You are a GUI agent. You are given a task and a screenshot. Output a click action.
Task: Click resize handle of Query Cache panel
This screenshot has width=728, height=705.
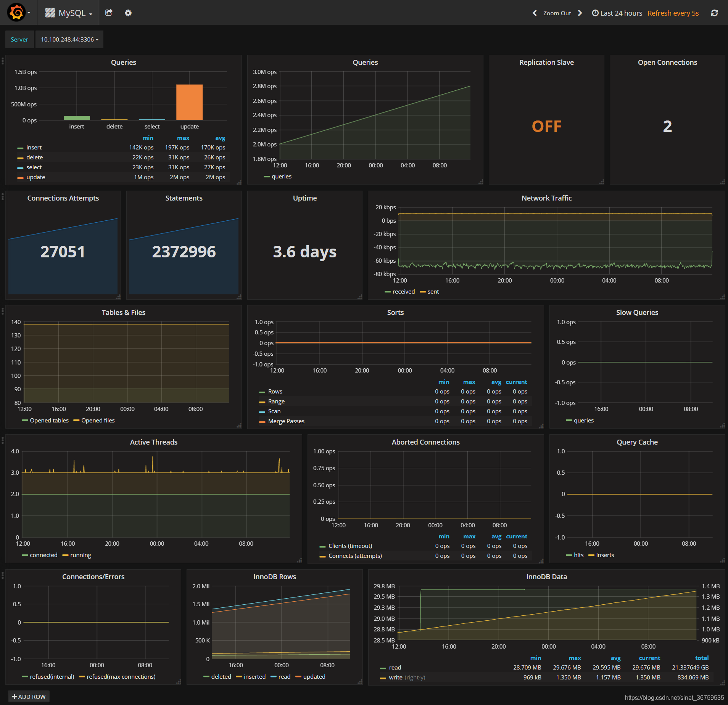point(722,560)
